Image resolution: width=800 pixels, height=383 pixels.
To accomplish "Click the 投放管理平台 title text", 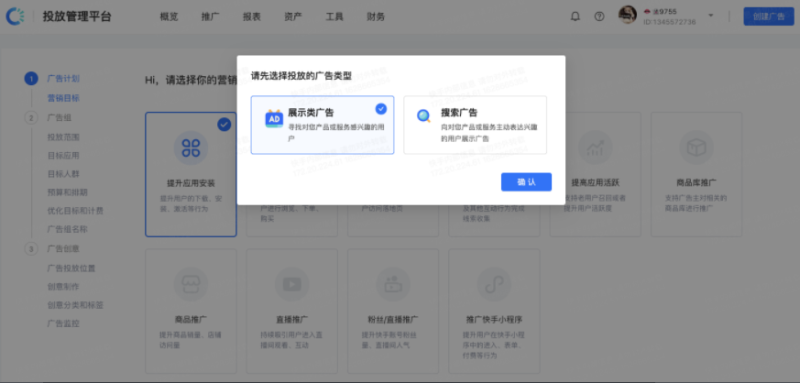I will [77, 16].
